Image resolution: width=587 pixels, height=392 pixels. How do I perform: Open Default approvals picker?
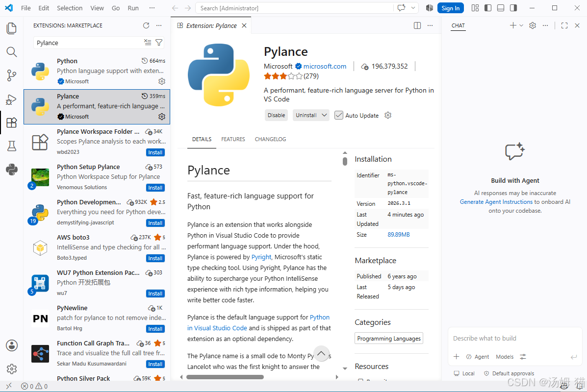pos(509,373)
